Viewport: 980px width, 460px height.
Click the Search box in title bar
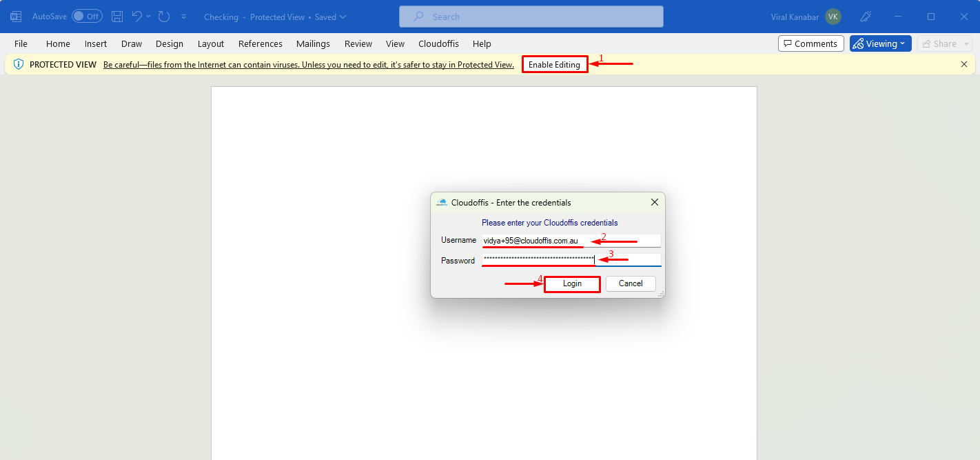point(531,17)
